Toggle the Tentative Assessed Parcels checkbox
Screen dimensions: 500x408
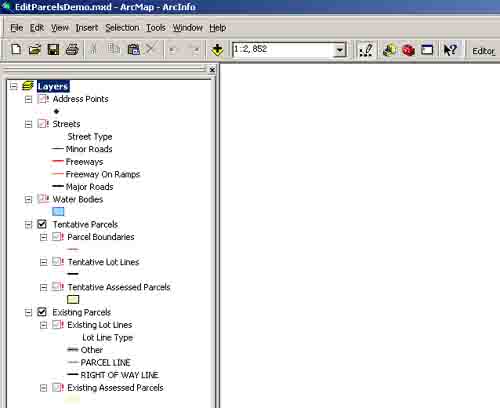click(x=58, y=287)
